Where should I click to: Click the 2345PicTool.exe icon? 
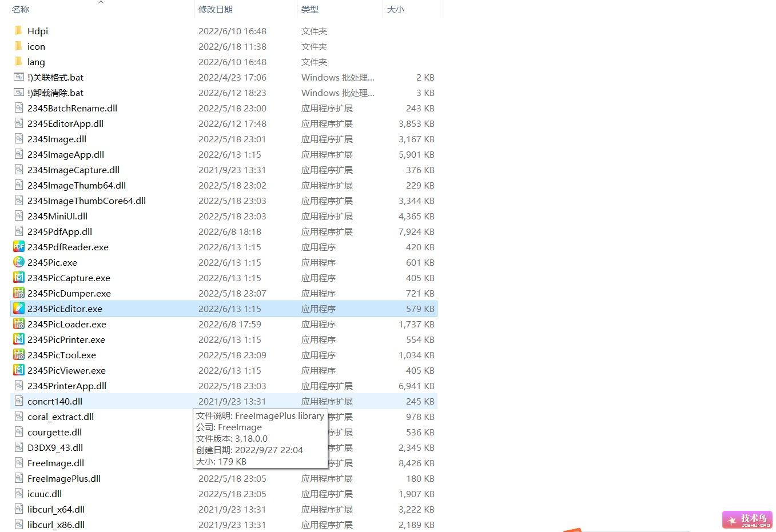pos(18,355)
